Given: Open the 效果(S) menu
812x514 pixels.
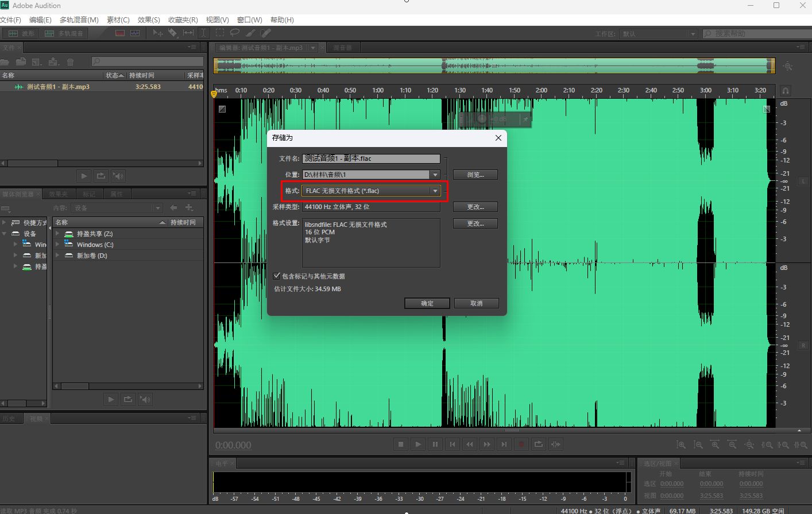Looking at the screenshot, I should tap(148, 20).
